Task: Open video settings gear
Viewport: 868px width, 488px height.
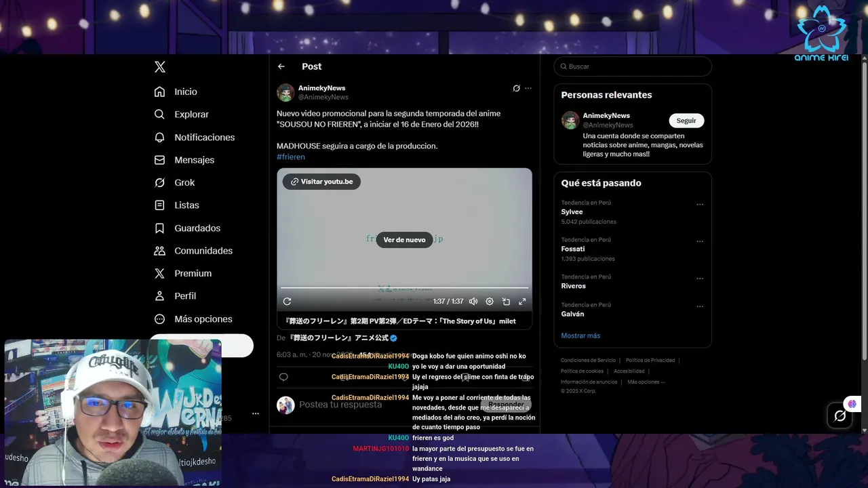Action: tap(490, 302)
